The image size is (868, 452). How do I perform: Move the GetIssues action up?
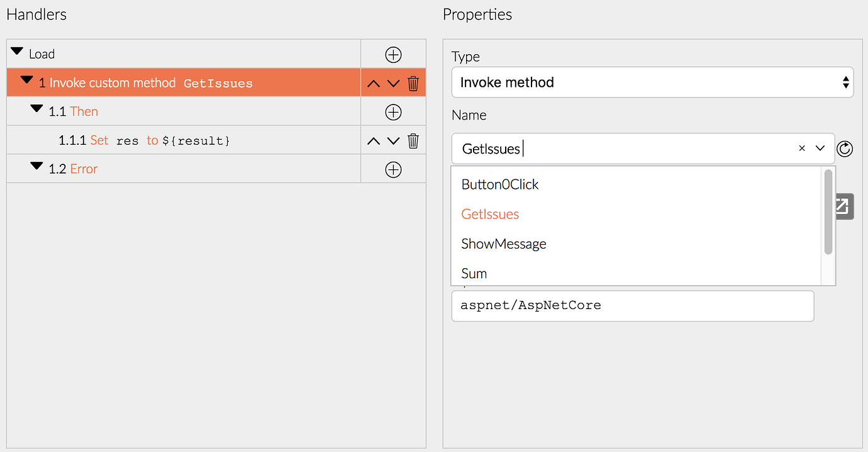pos(373,82)
